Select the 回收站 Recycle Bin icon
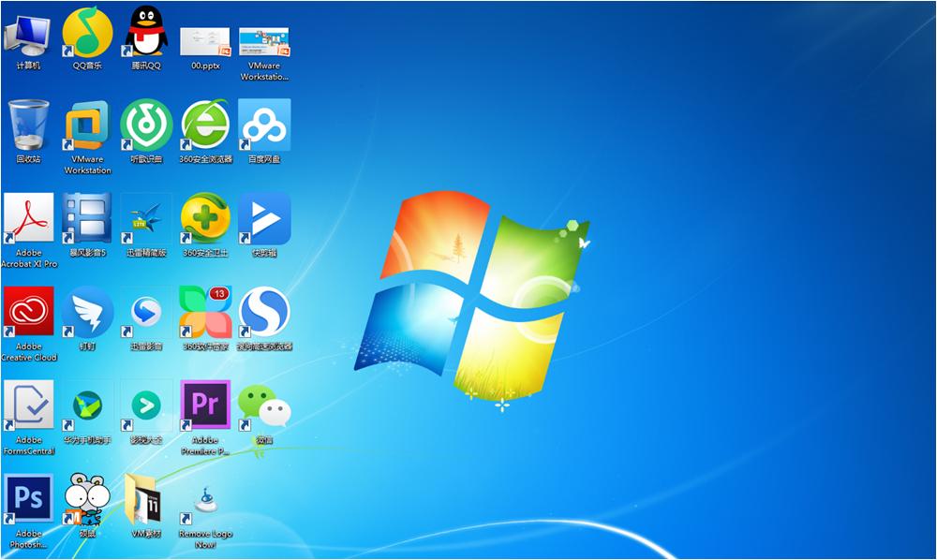Viewport: 937px width, 560px height. (x=28, y=125)
